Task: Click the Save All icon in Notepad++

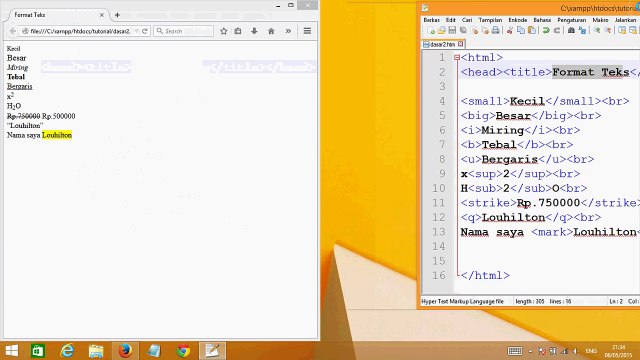Action: [463, 31]
